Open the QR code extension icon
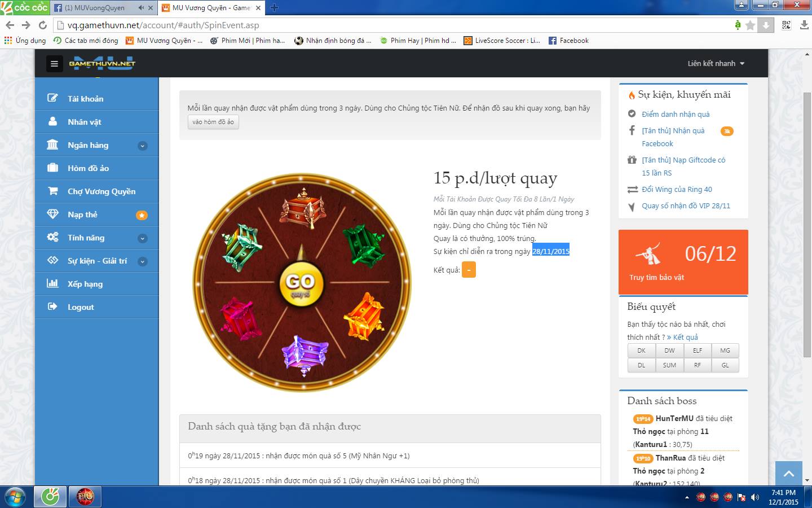The height and width of the screenshot is (508, 812). 786,25
